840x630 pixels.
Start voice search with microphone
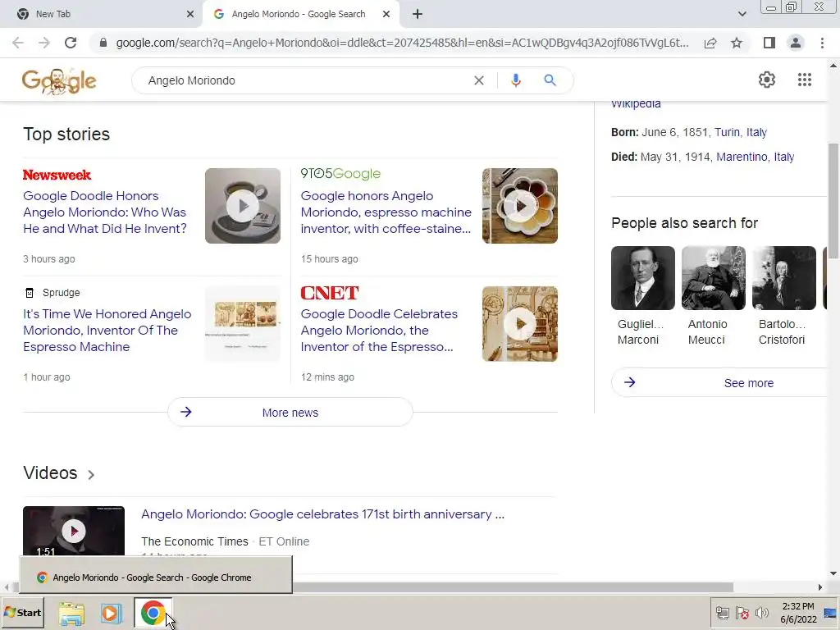[516, 80]
